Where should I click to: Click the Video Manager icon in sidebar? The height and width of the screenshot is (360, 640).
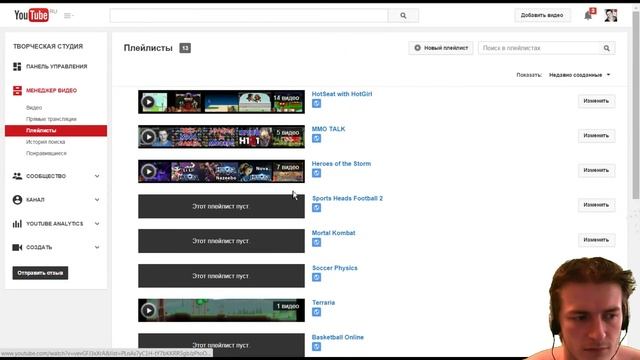pos(17,91)
